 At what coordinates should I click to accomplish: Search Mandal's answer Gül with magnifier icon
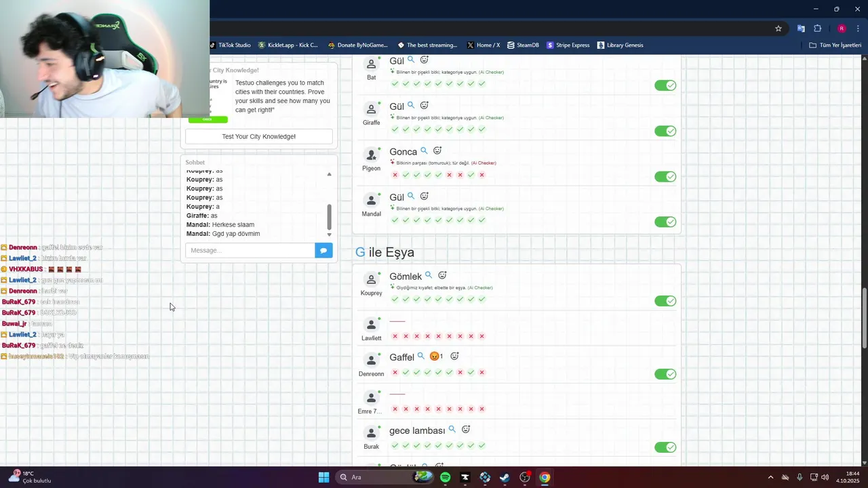coord(411,197)
